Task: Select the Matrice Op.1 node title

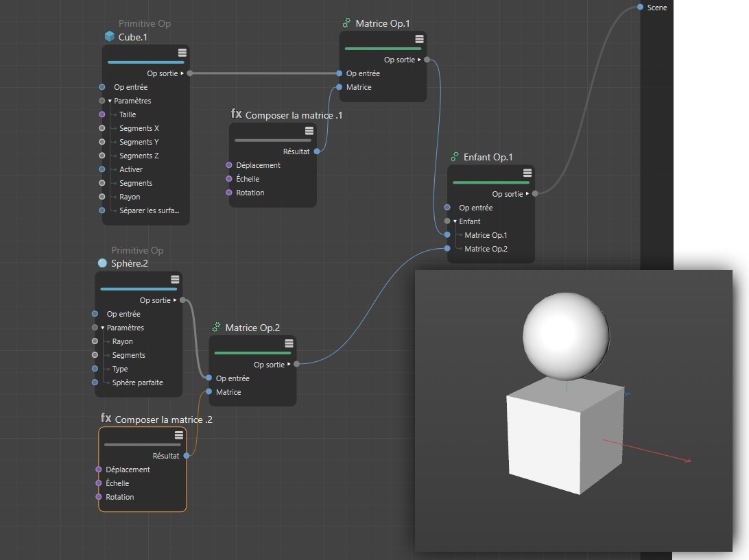Action: (382, 24)
